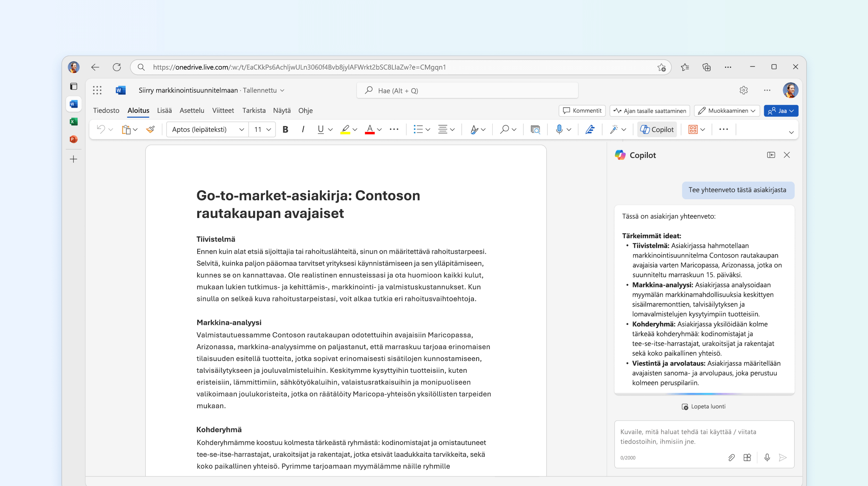Viewport: 868px width, 486px height.
Task: Toggle Bold formatting
Action: click(x=285, y=129)
